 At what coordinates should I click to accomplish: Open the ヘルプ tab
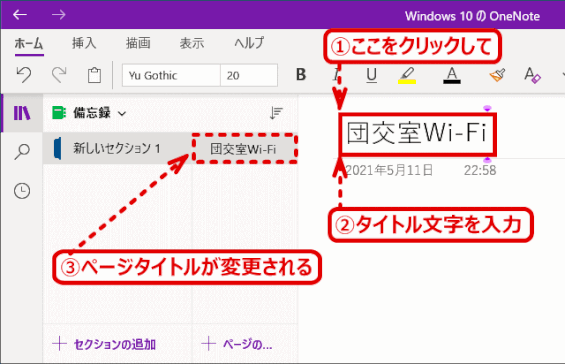click(x=249, y=43)
